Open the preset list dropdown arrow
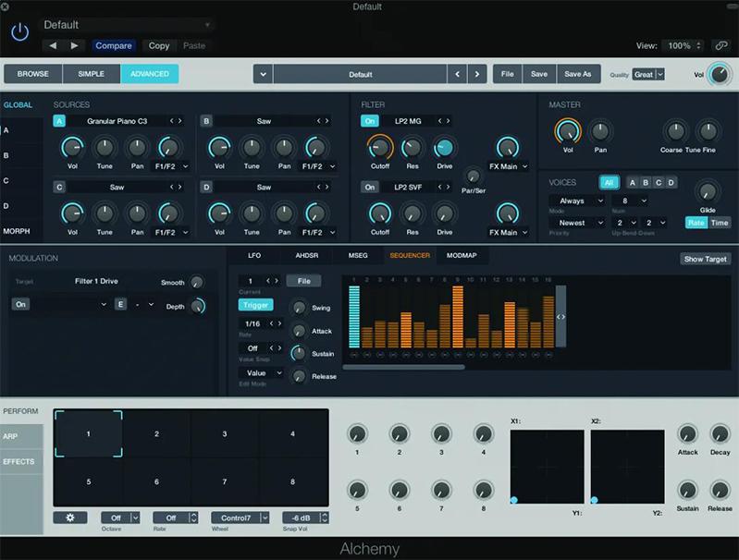This screenshot has height=560, width=739. pos(263,74)
